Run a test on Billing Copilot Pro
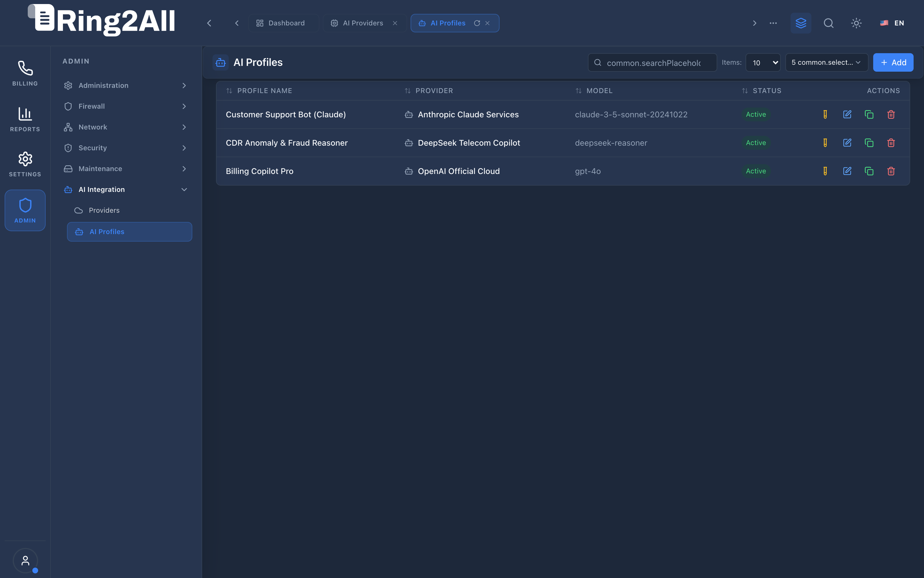Screen dimensions: 924x578 [825, 171]
